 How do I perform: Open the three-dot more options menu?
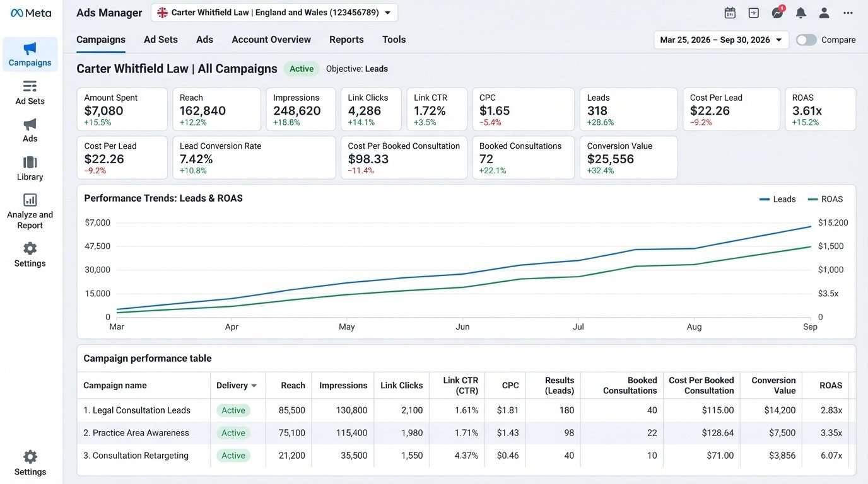848,13
